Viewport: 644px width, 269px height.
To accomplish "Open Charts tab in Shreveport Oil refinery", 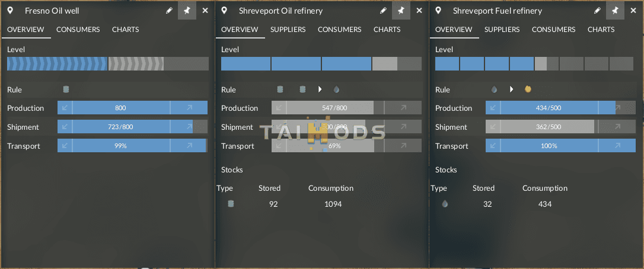I will [x=387, y=30].
